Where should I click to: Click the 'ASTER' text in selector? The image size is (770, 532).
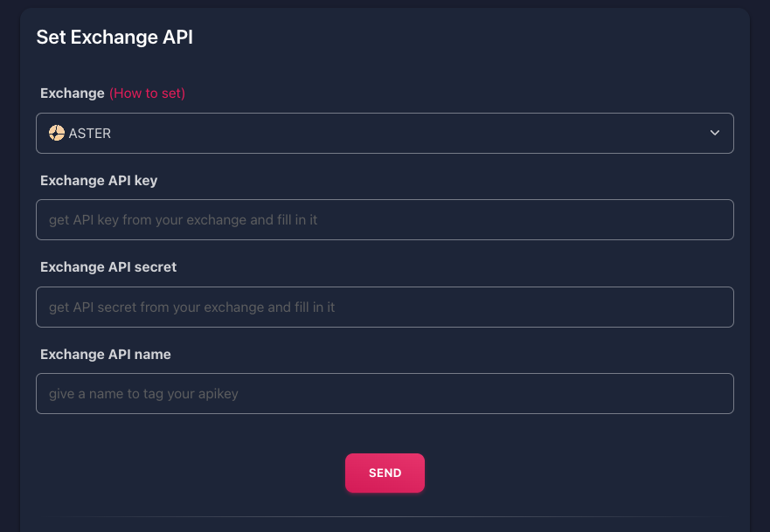(x=90, y=134)
